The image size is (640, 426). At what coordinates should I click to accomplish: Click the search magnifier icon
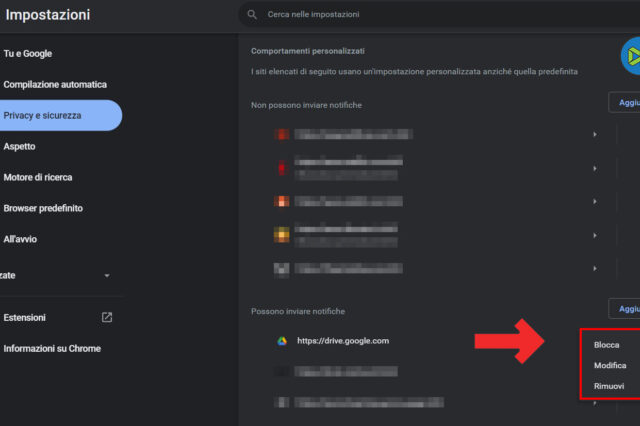point(254,15)
